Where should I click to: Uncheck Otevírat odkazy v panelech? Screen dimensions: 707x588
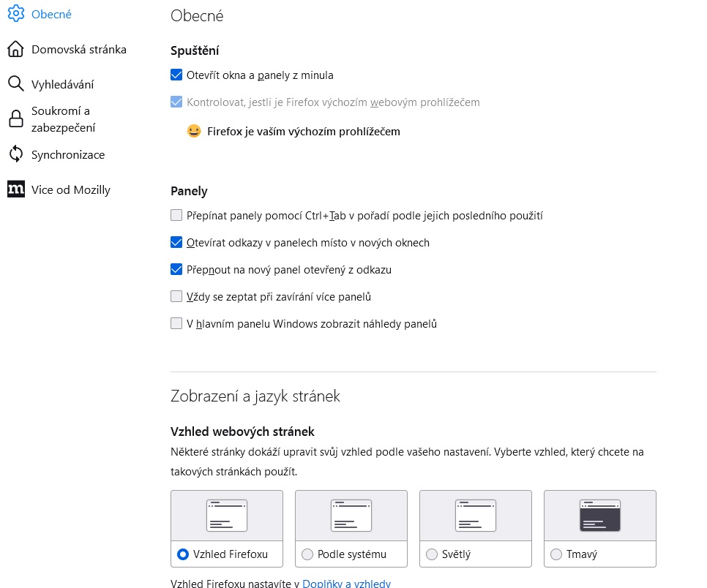pos(176,242)
